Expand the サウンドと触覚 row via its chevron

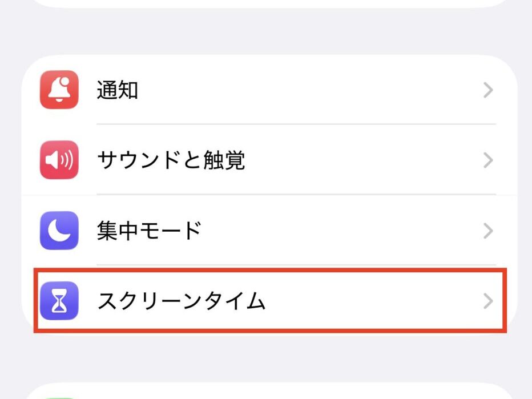488,160
